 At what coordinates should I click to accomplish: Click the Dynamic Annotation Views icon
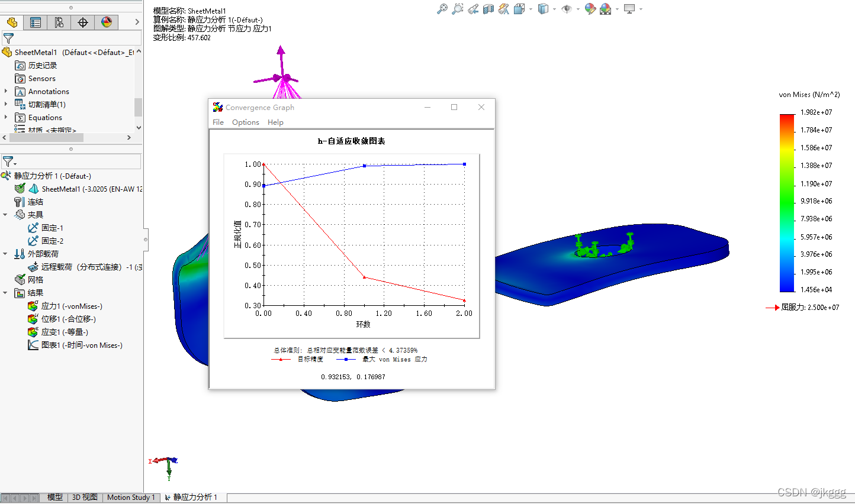(504, 9)
